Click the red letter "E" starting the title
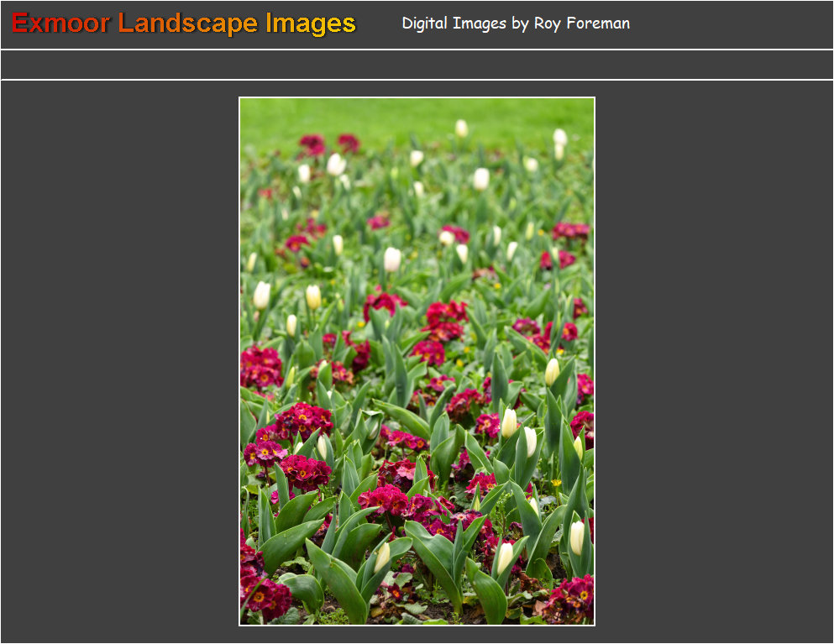The image size is (834, 644). tap(19, 24)
